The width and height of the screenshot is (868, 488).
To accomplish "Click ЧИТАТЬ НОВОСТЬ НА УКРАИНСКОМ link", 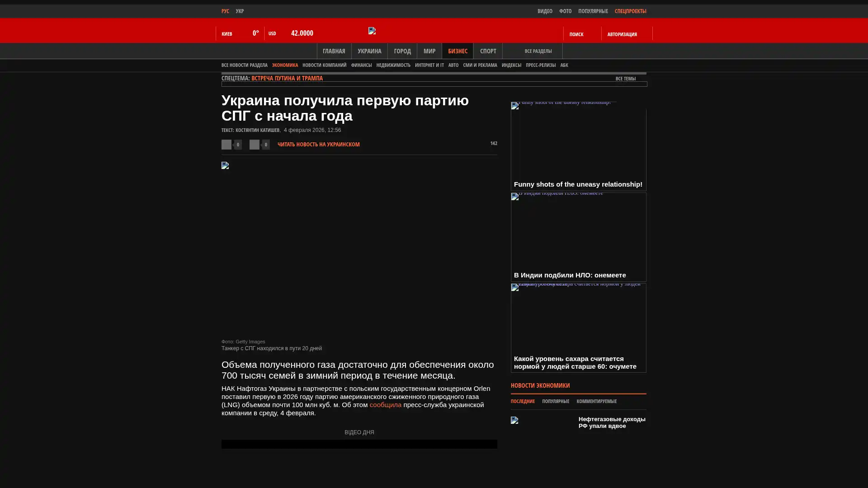I will (318, 145).
